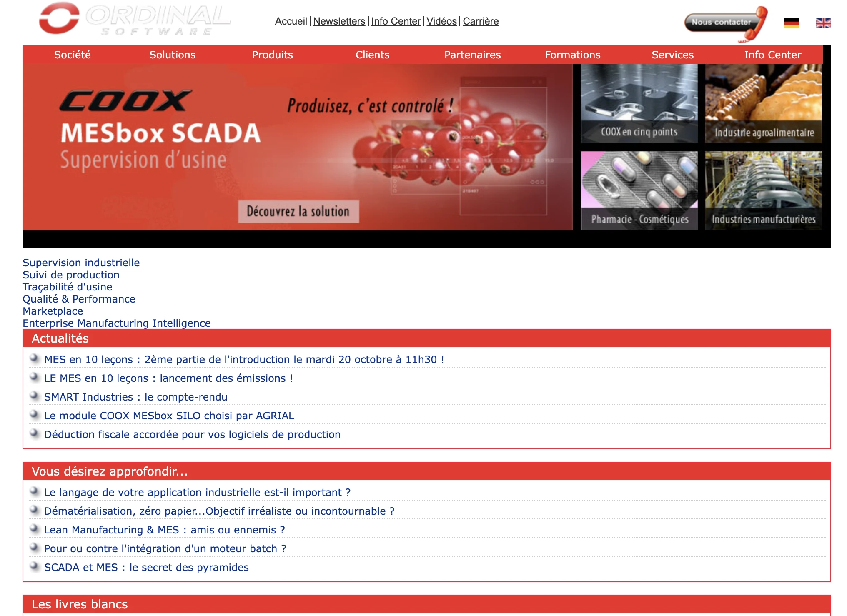
Task: Read SCADA et MES secret des pyramides
Action: tap(146, 568)
